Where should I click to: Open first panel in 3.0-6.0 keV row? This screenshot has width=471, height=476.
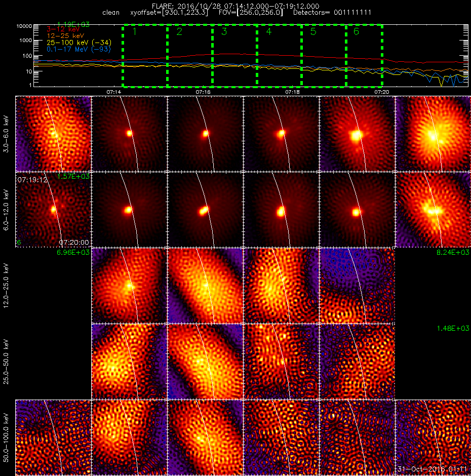[53, 134]
